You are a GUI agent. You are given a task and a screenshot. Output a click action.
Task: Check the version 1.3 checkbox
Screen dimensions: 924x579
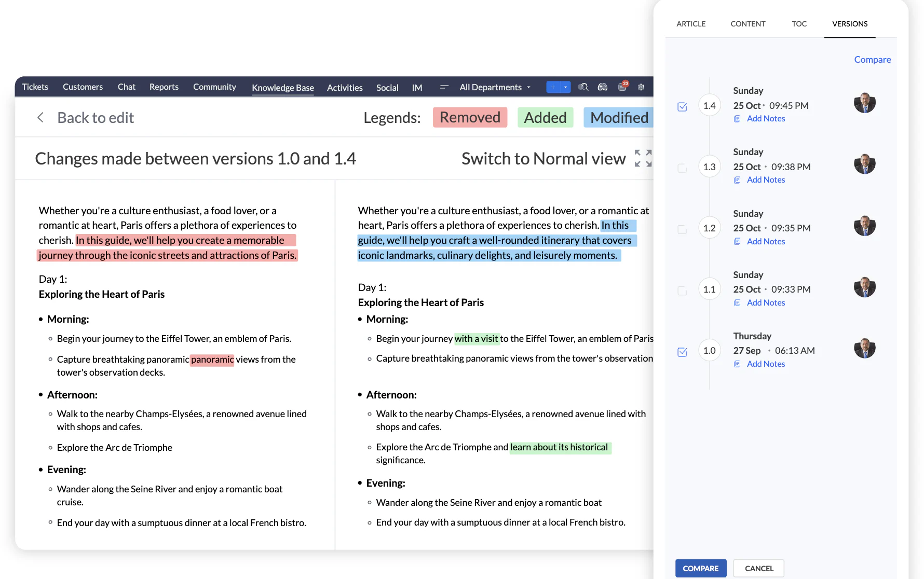click(682, 168)
